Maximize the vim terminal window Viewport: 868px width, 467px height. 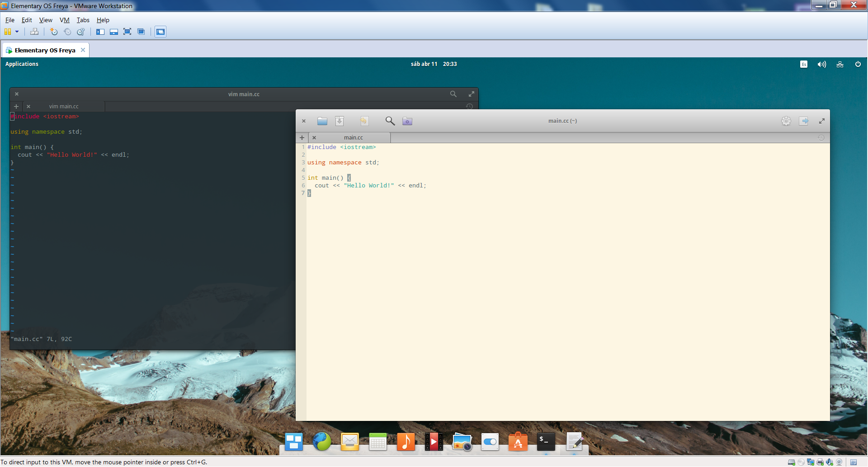tap(472, 94)
